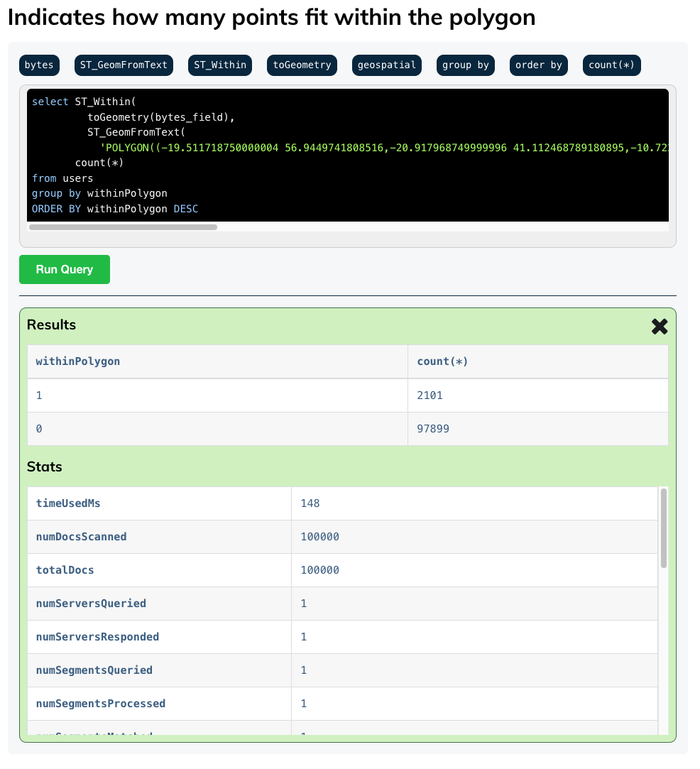This screenshot has width=700, height=769.
Task: Select the count(*) tag pill
Action: pos(611,65)
